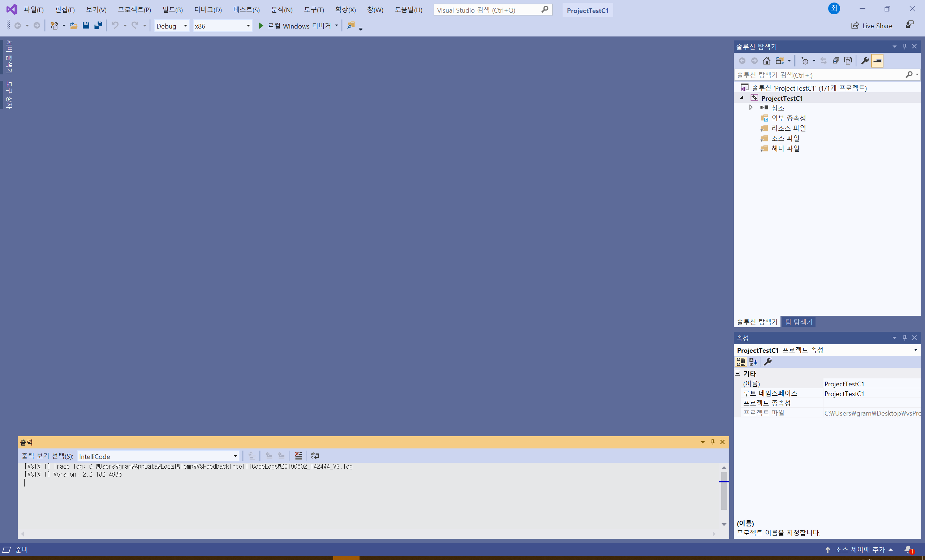Click the Collapse All icon in Solution Explorer
This screenshot has height=560, width=925.
pyautogui.click(x=836, y=61)
